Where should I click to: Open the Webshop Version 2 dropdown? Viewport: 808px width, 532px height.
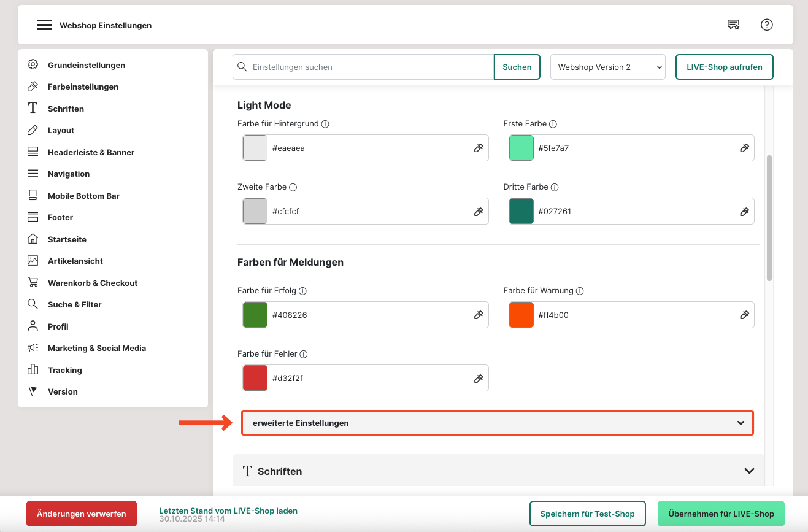coord(607,67)
